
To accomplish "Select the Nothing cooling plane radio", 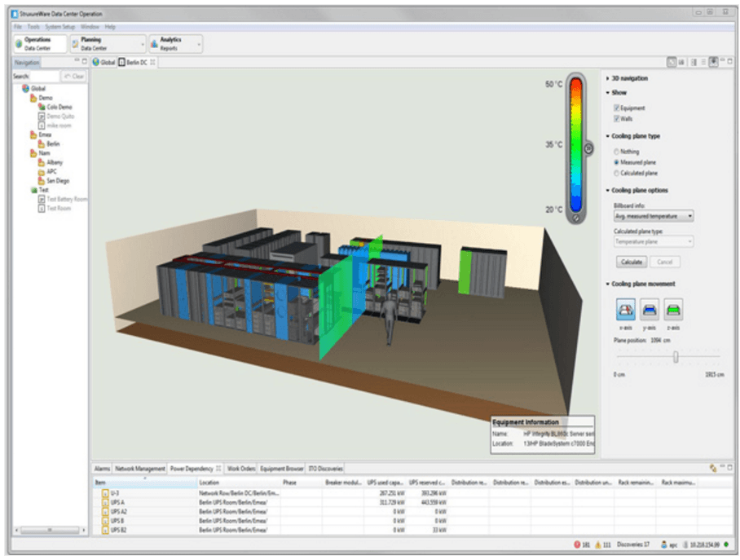I will tap(616, 152).
